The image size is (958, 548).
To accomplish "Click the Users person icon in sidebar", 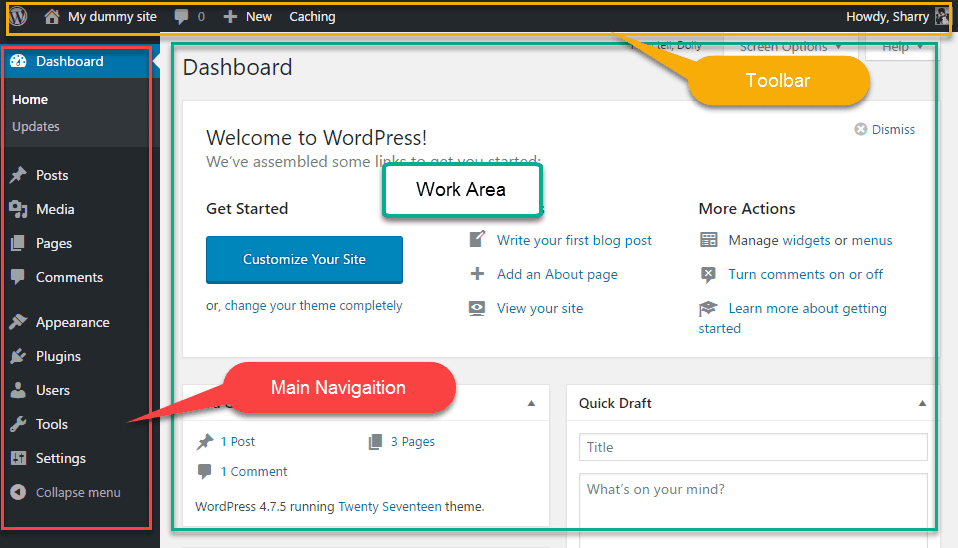I will 18,390.
